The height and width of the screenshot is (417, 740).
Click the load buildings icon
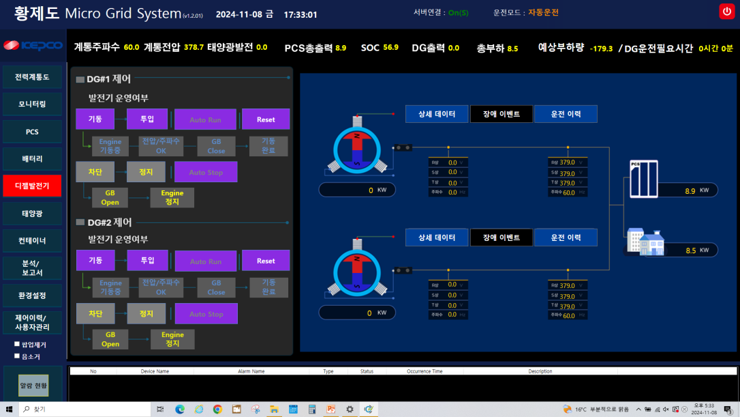645,241
